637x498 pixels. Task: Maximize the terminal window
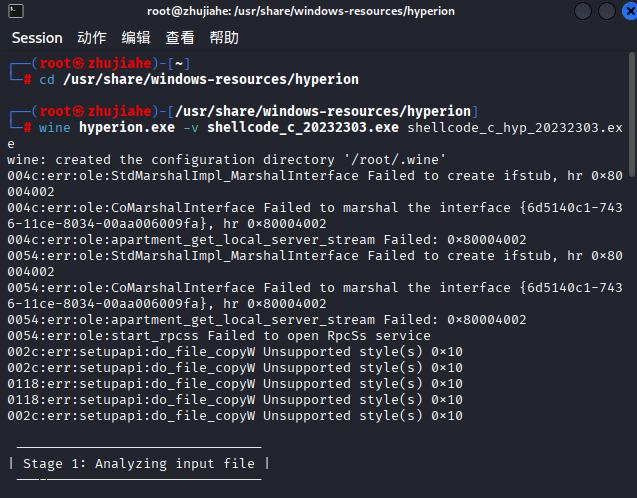[607, 11]
